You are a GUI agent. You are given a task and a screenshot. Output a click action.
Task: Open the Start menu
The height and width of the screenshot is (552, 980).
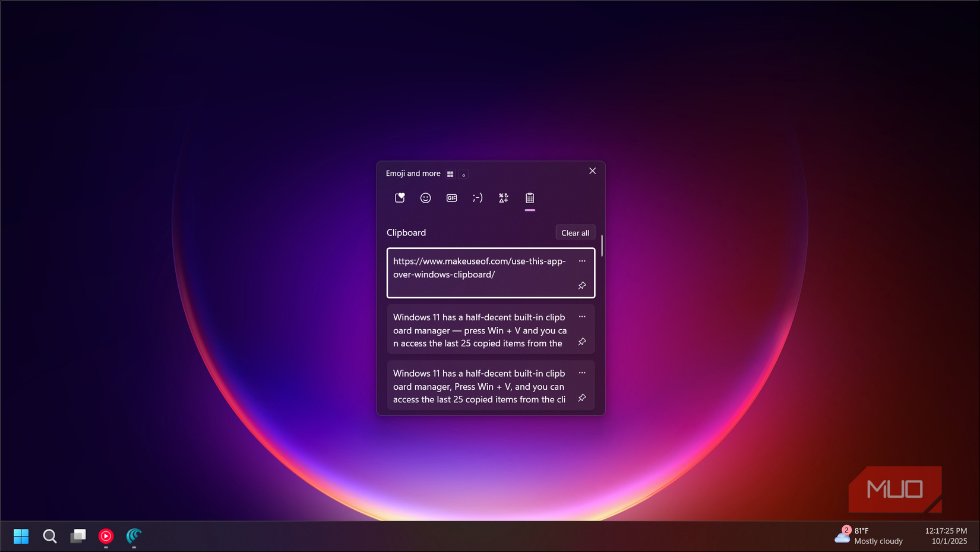point(21,535)
